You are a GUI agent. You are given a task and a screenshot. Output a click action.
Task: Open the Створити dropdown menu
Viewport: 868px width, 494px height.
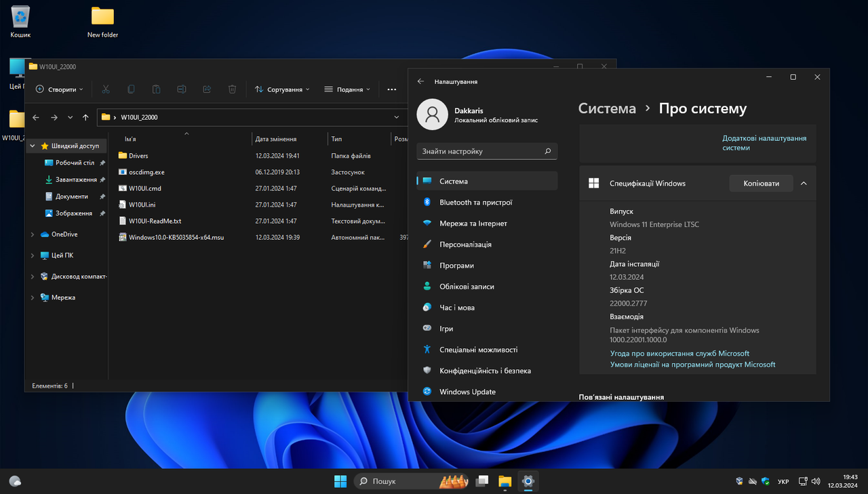tap(60, 89)
